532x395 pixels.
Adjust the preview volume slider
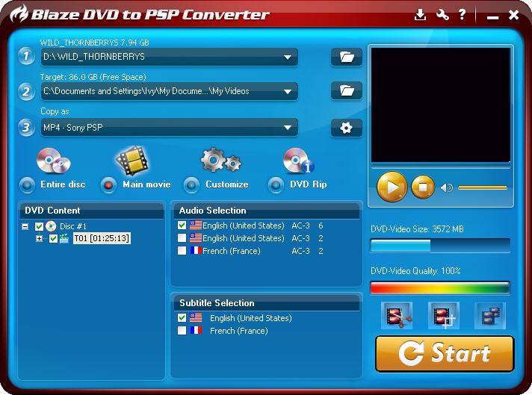(482, 187)
